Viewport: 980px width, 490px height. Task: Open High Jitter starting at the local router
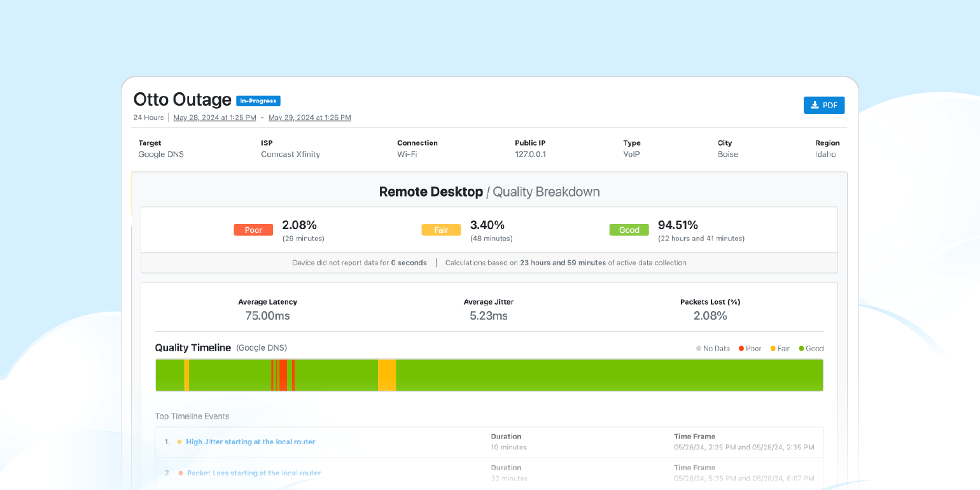(250, 442)
